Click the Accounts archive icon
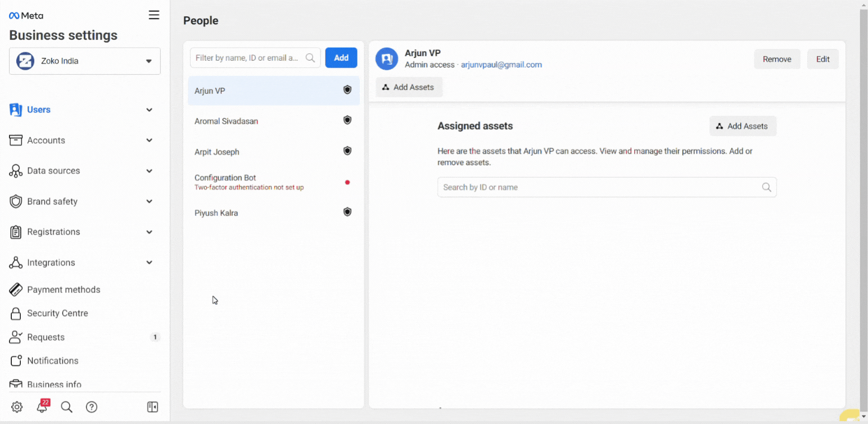This screenshot has height=424, width=868. click(16, 140)
